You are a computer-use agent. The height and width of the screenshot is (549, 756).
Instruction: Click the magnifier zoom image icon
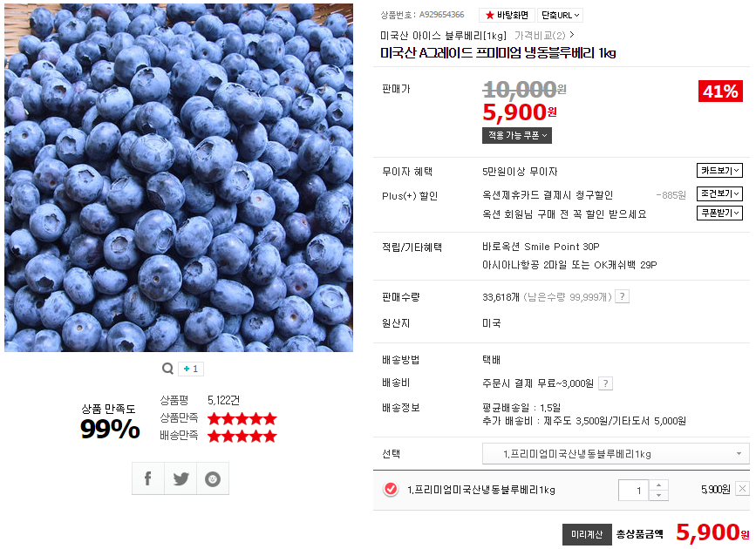pos(167,369)
